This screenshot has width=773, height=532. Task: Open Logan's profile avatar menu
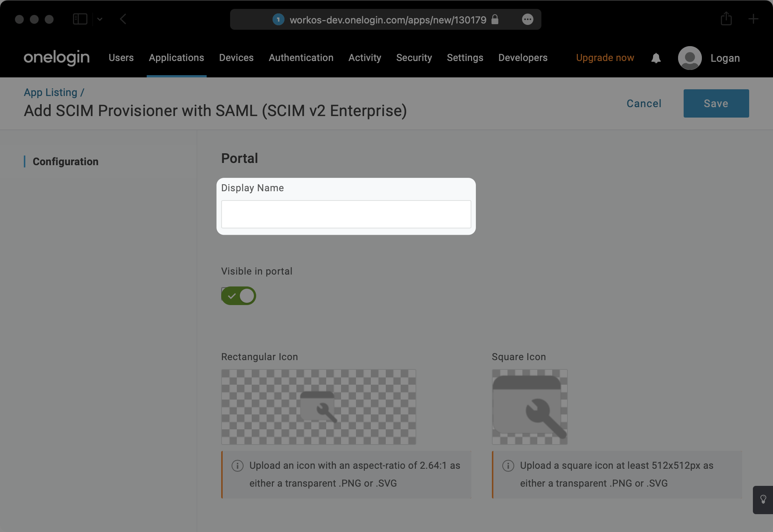690,58
